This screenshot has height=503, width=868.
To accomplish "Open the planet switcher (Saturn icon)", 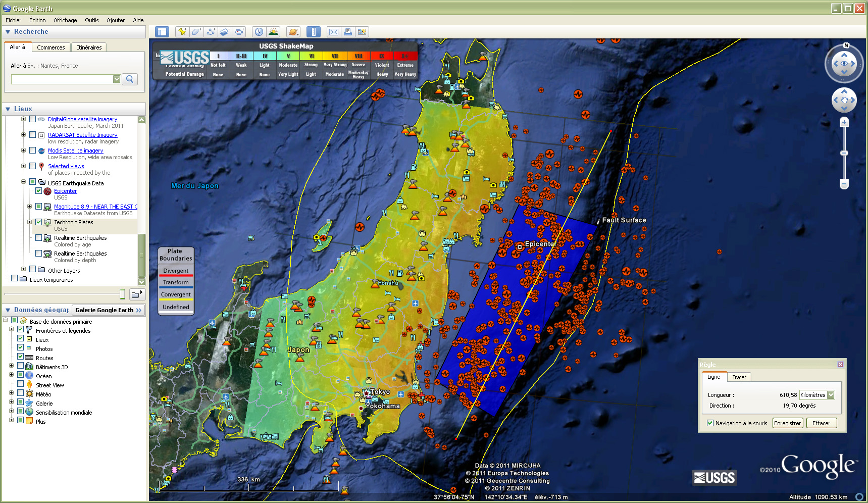I will click(293, 32).
